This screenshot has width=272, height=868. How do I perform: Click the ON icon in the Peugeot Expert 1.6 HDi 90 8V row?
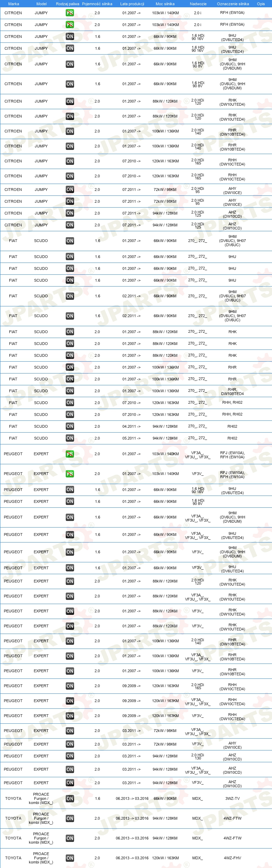point(70,501)
